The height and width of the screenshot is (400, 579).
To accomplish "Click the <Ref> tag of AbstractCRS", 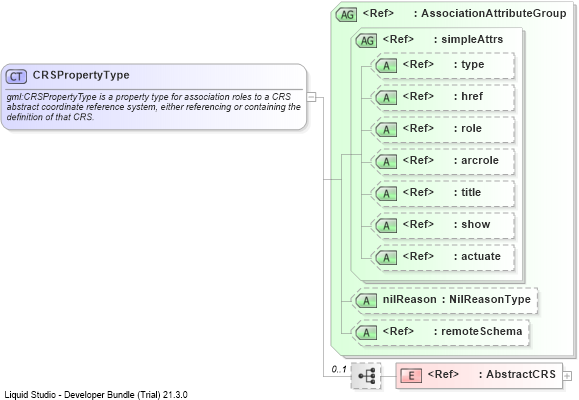I will click(x=443, y=374).
